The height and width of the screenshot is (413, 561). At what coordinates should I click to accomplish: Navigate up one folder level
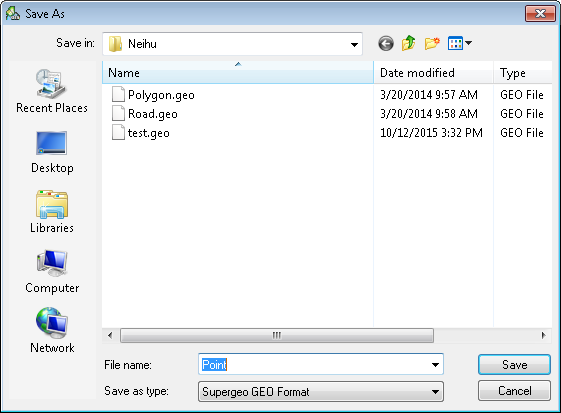409,43
